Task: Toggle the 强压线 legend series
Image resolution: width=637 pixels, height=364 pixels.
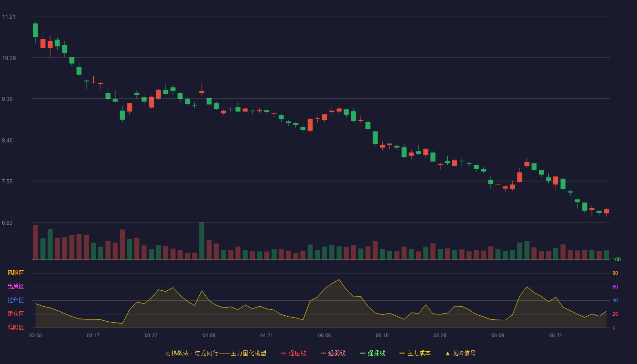Action: click(293, 353)
